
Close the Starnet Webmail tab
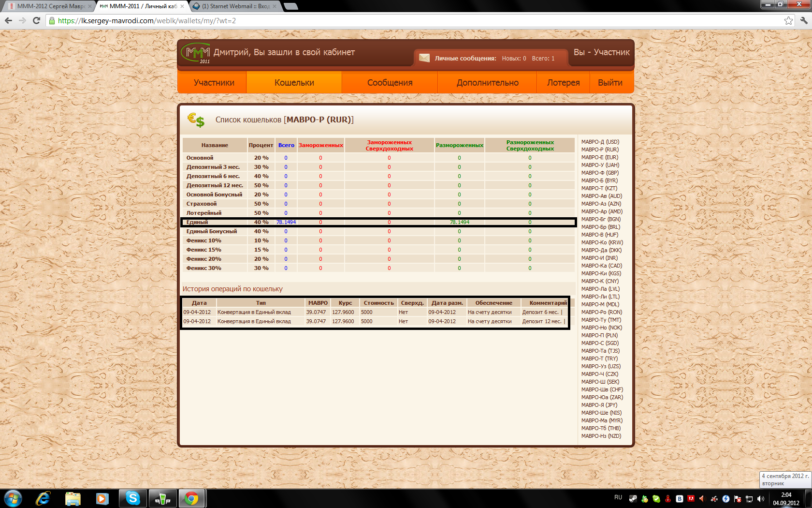tap(275, 6)
